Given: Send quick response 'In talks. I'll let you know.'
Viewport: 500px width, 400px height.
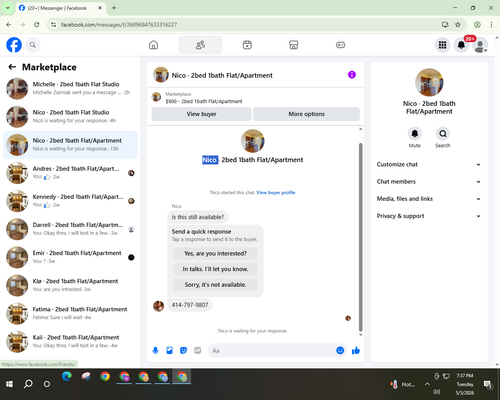Looking at the screenshot, I should tap(215, 269).
